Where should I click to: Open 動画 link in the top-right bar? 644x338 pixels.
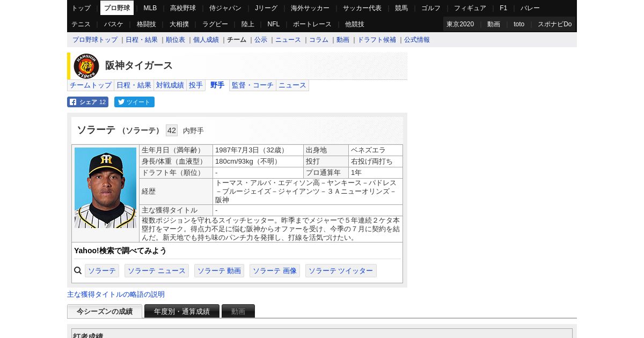tap(494, 24)
